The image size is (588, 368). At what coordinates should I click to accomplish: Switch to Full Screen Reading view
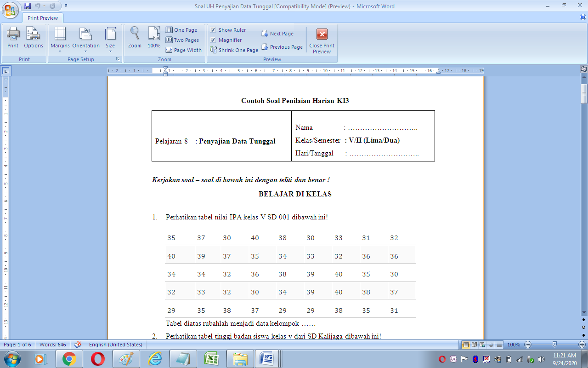tap(474, 345)
